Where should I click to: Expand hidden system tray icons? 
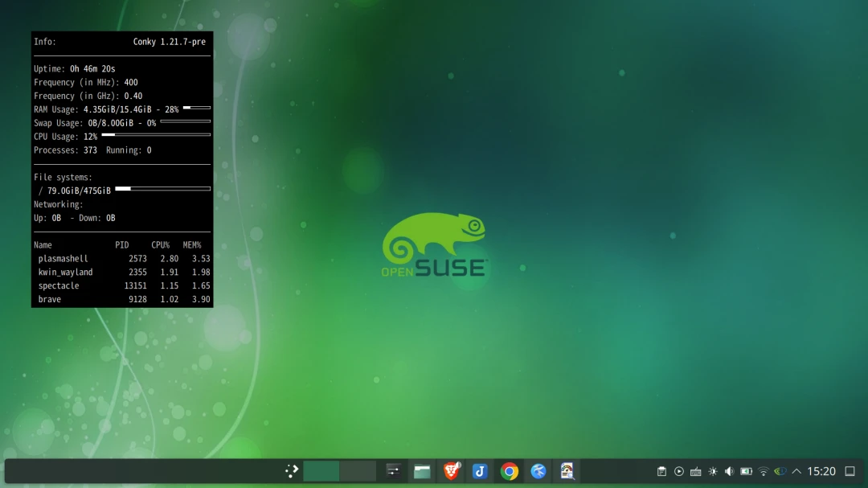tap(796, 472)
